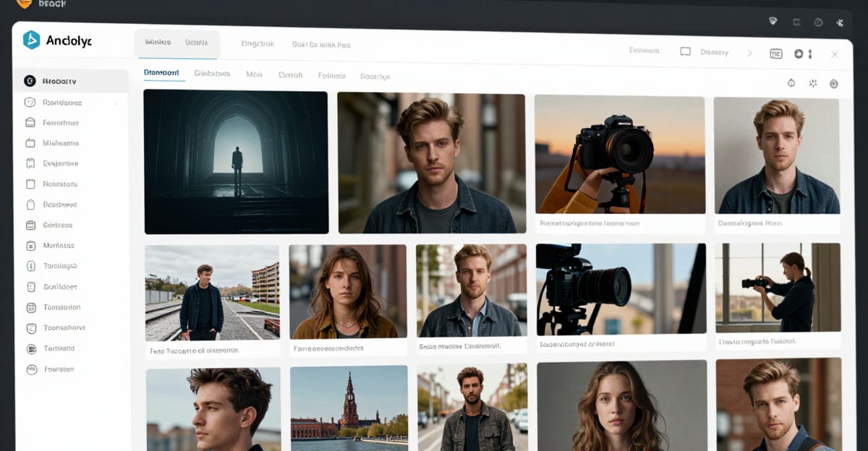Viewport: 868px width, 451px height.
Task: Expand the Rondame row chevron in sidebar
Action: tap(116, 103)
